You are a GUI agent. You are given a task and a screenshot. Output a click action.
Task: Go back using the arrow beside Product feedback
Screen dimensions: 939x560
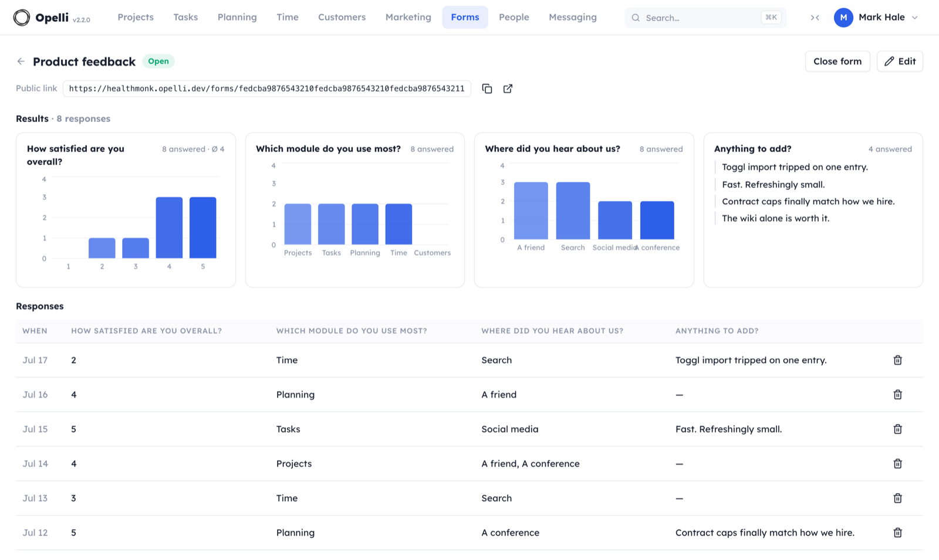coord(21,62)
